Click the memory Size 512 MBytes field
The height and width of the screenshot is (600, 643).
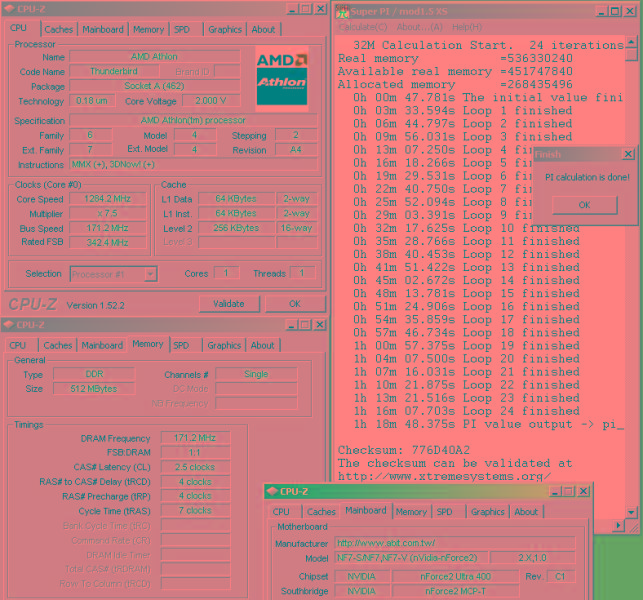pos(94,389)
